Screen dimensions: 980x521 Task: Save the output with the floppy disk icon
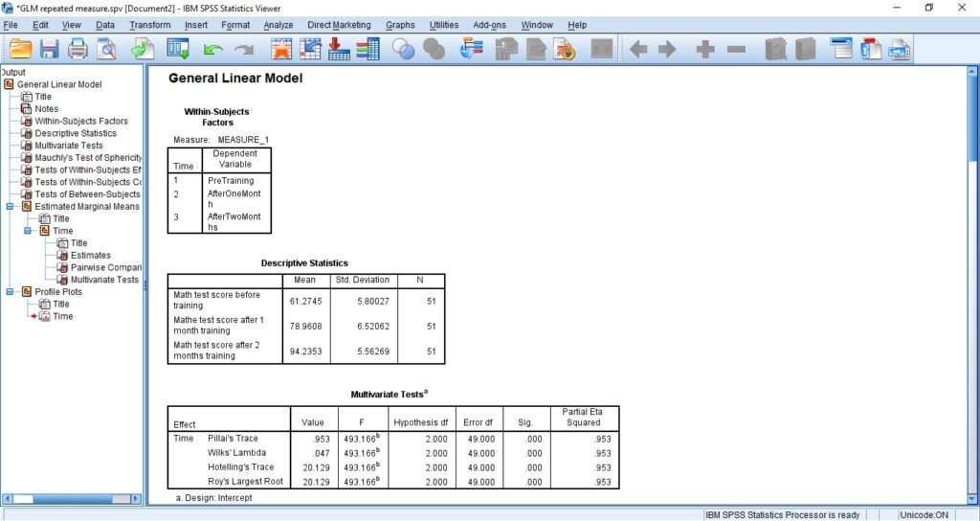[x=49, y=49]
